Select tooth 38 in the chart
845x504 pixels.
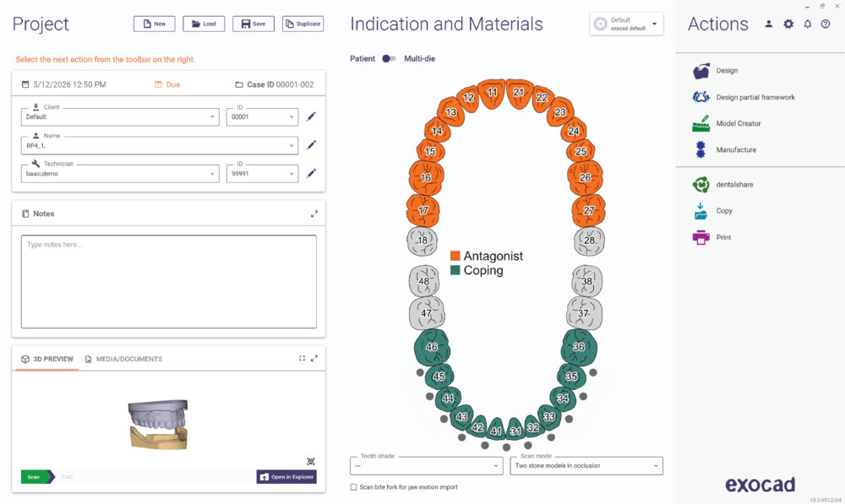click(x=586, y=280)
